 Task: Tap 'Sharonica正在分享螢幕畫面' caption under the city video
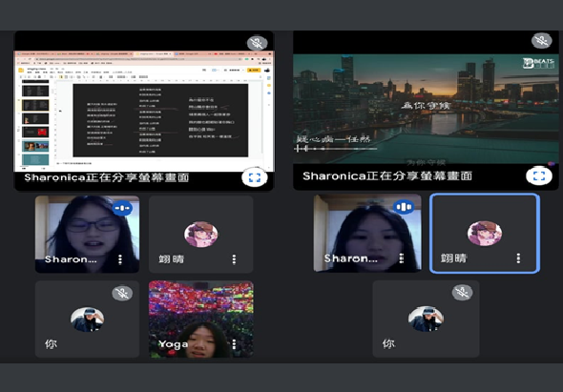coord(387,175)
